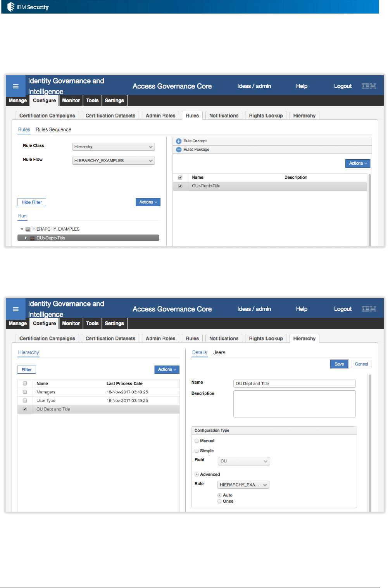Uncheck OU>Dept>Title checkbox in package table
Viewport: 388px width, 588px height.
[180, 186]
